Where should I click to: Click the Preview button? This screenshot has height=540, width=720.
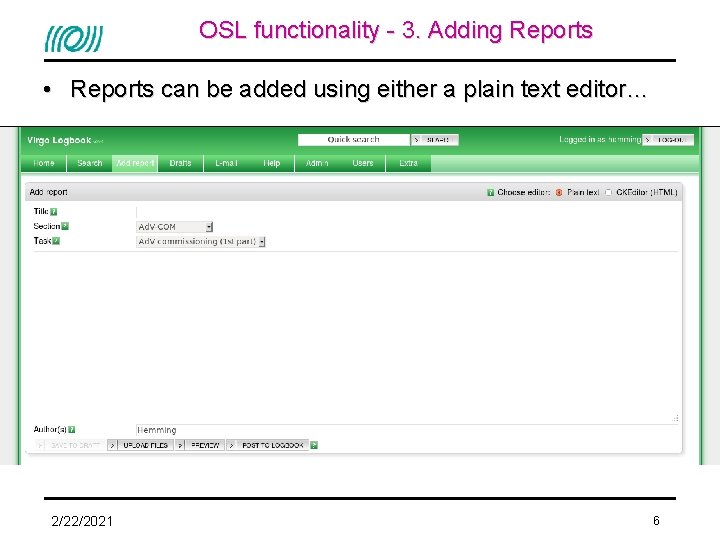tap(200, 445)
